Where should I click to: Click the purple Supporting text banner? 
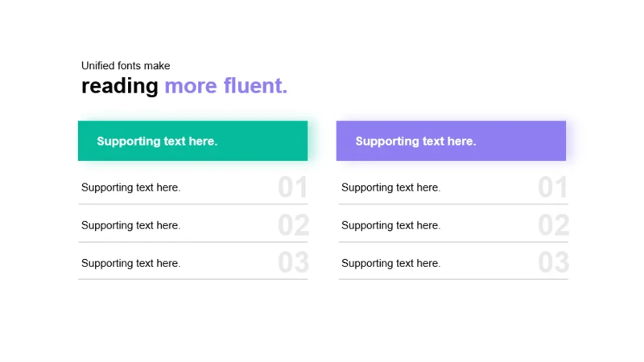451,141
